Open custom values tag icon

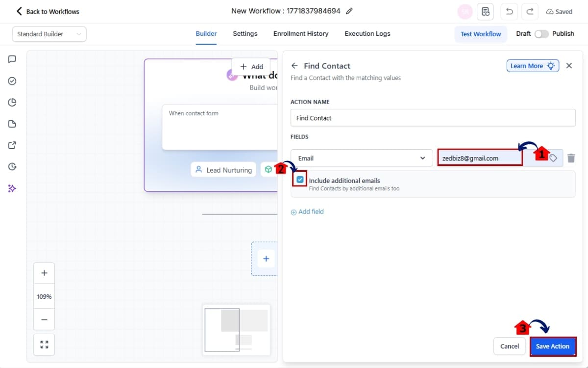[553, 158]
